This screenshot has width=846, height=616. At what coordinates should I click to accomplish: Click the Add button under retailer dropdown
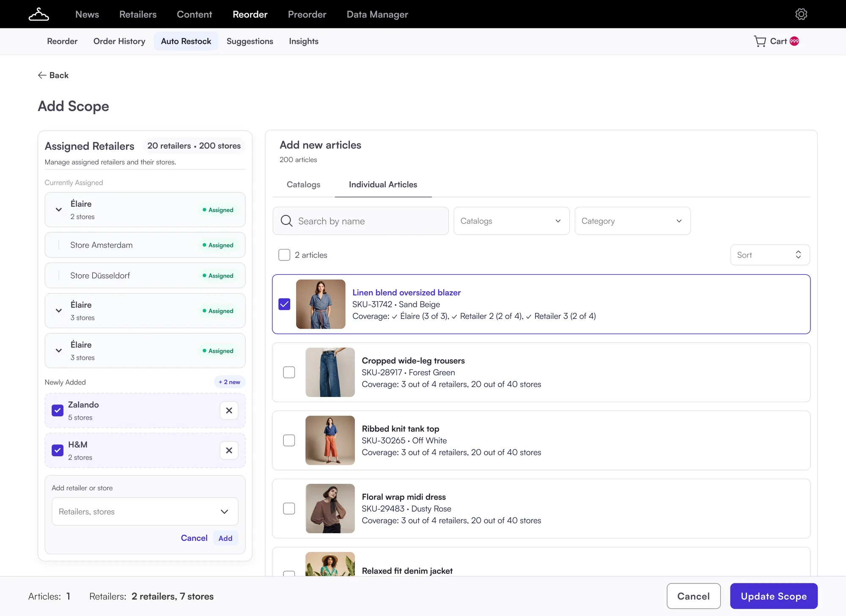click(225, 538)
